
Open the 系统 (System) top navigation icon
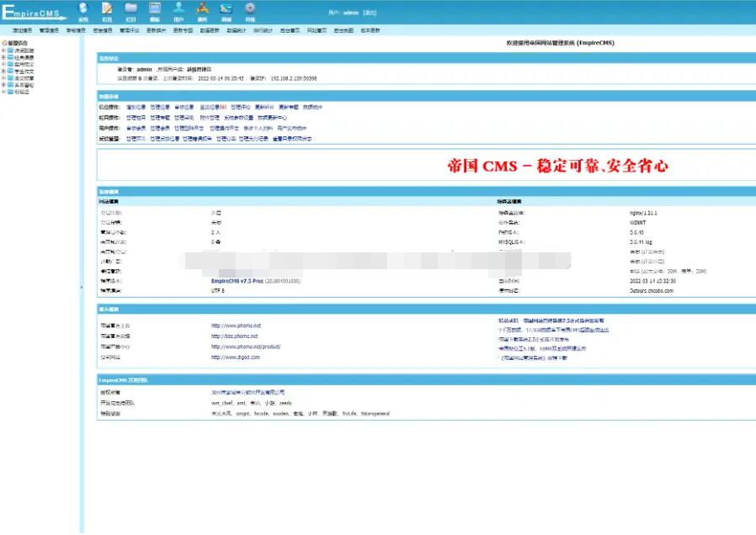pyautogui.click(x=83, y=10)
